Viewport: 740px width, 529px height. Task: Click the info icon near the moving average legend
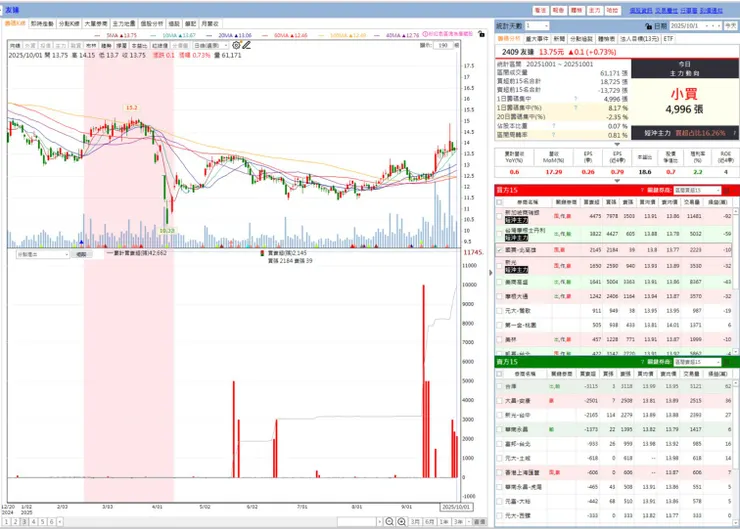(x=425, y=34)
